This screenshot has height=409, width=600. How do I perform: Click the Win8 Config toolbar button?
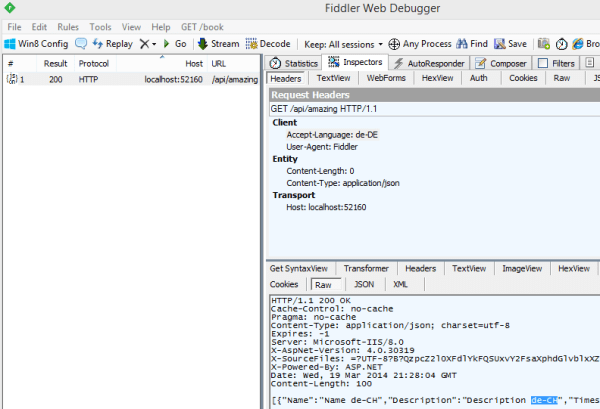tap(37, 44)
